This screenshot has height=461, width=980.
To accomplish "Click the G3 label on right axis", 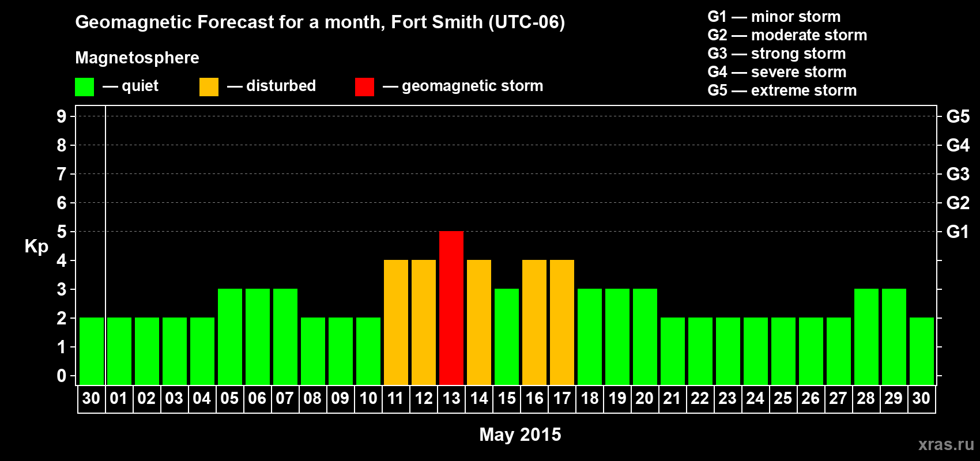I will click(958, 174).
